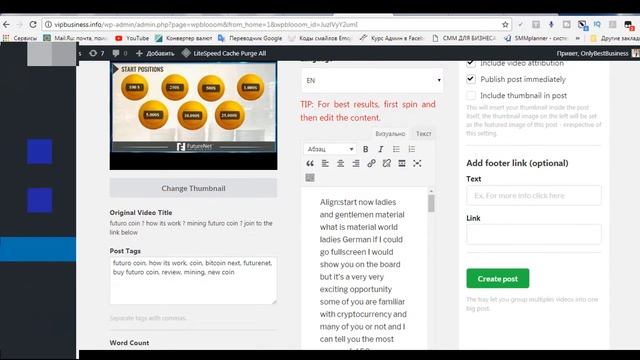Screen dimensions: 640x360
Task: Open the Конвертер валют bookmark
Action: click(x=184, y=38)
